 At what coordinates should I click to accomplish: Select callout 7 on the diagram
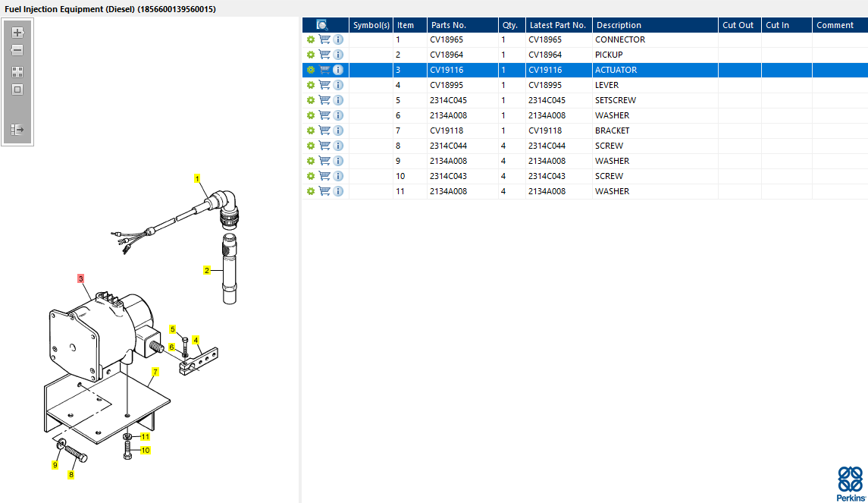(x=155, y=372)
